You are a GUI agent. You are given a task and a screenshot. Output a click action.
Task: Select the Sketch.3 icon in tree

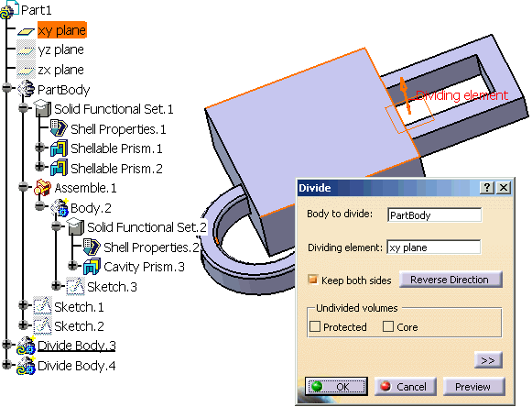tap(75, 286)
